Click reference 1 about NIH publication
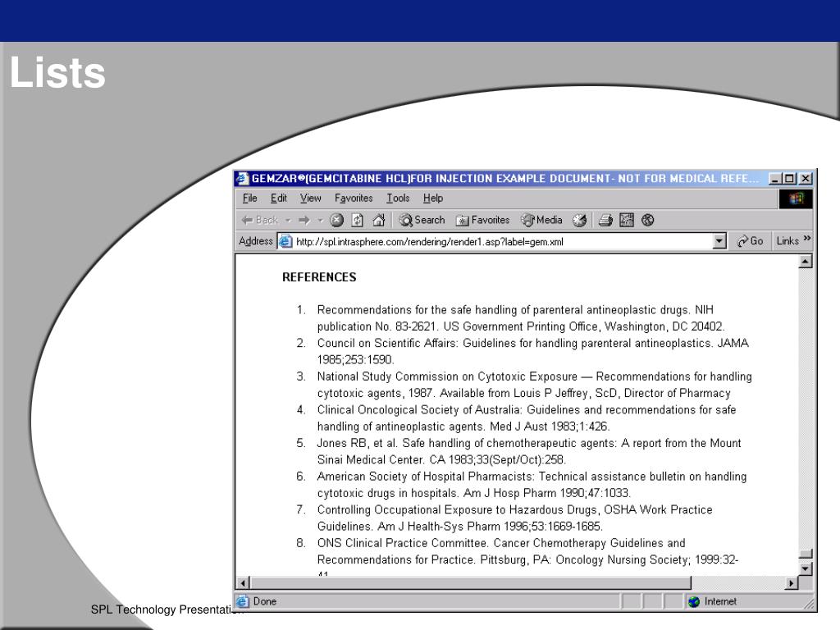 pos(520,318)
